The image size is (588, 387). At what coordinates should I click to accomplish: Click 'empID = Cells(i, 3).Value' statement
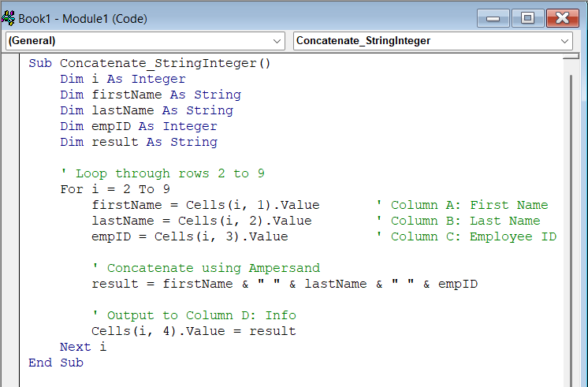(190, 236)
